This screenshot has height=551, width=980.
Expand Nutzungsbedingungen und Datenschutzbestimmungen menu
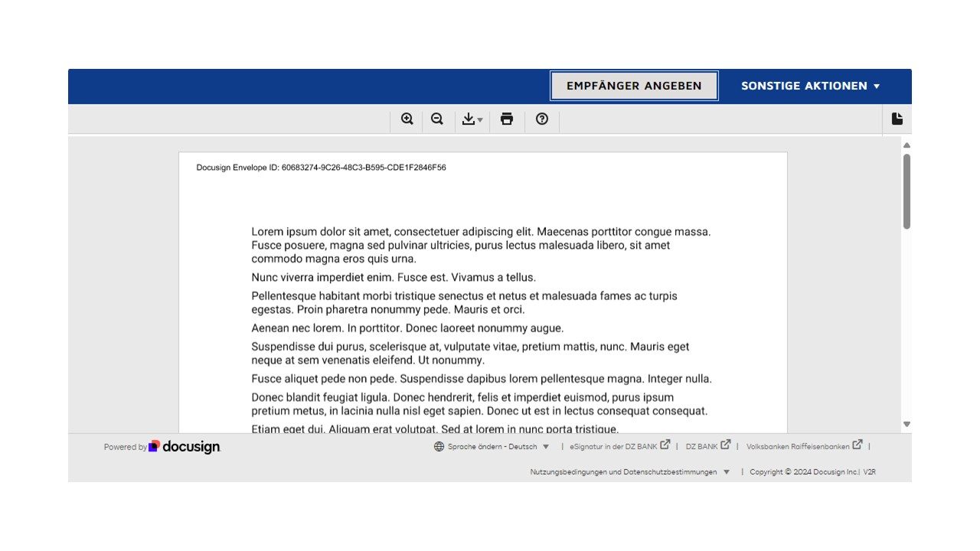pyautogui.click(x=630, y=472)
